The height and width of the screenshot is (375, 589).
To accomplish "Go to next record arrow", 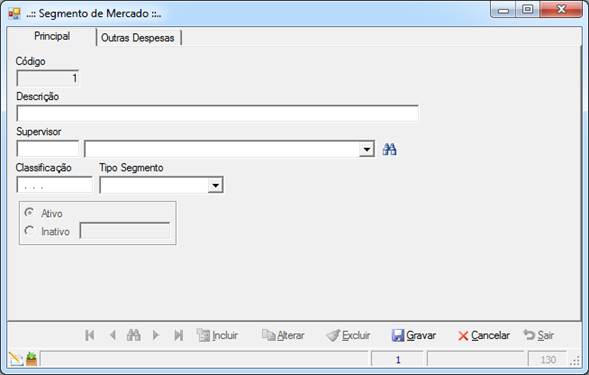I will 156,335.
